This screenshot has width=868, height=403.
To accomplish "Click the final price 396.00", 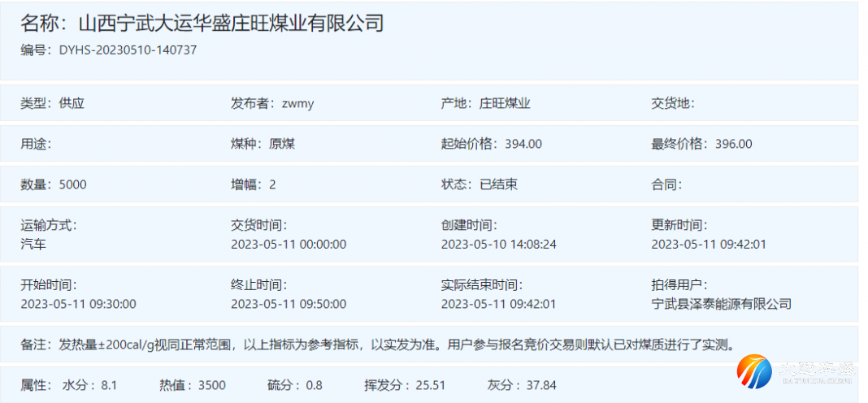I will point(734,144).
